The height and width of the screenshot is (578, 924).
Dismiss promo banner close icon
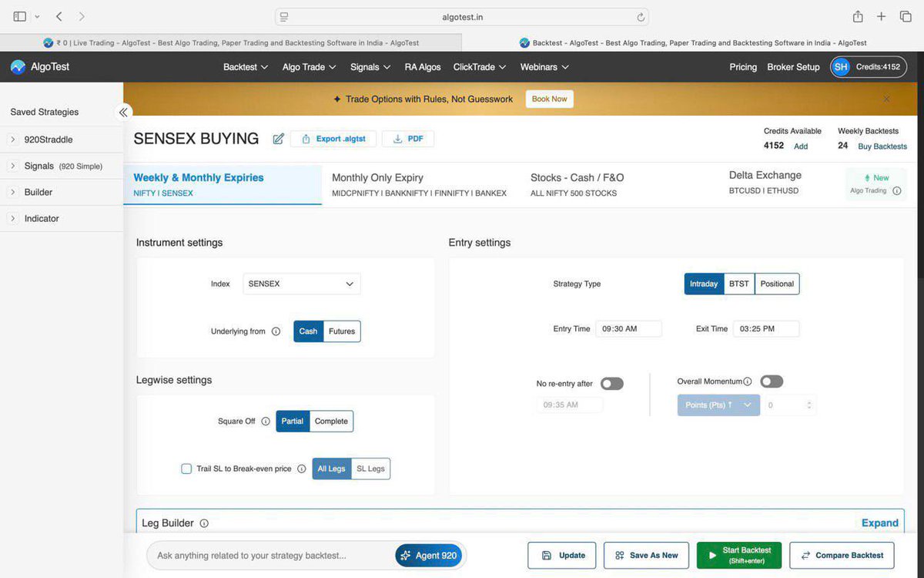tap(886, 99)
